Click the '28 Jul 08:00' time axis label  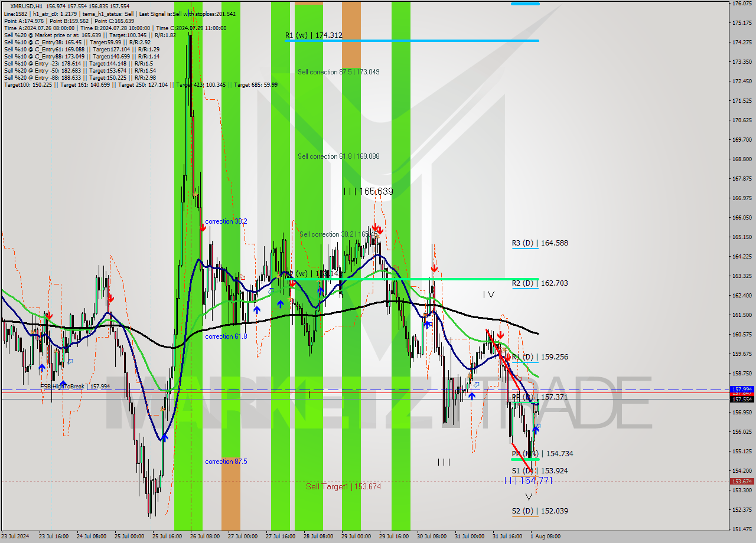318,537
